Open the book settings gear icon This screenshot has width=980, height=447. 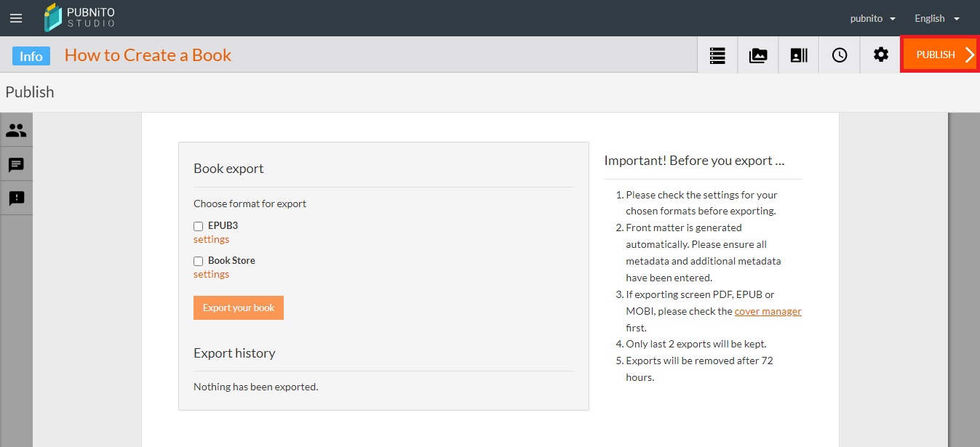click(880, 55)
